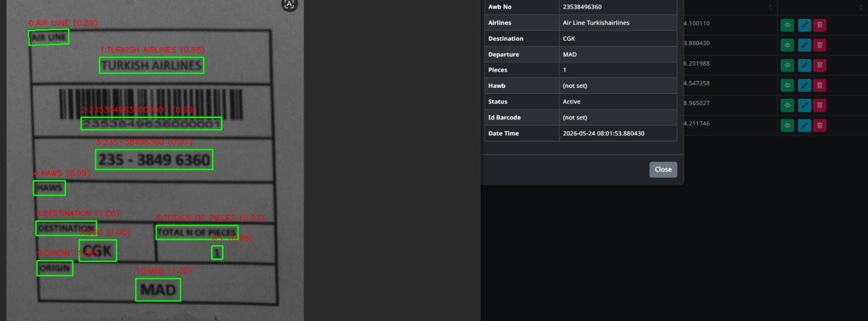The height and width of the screenshot is (321, 868).
Task: Edit the record in row ending 3.880430
Action: [805, 45]
